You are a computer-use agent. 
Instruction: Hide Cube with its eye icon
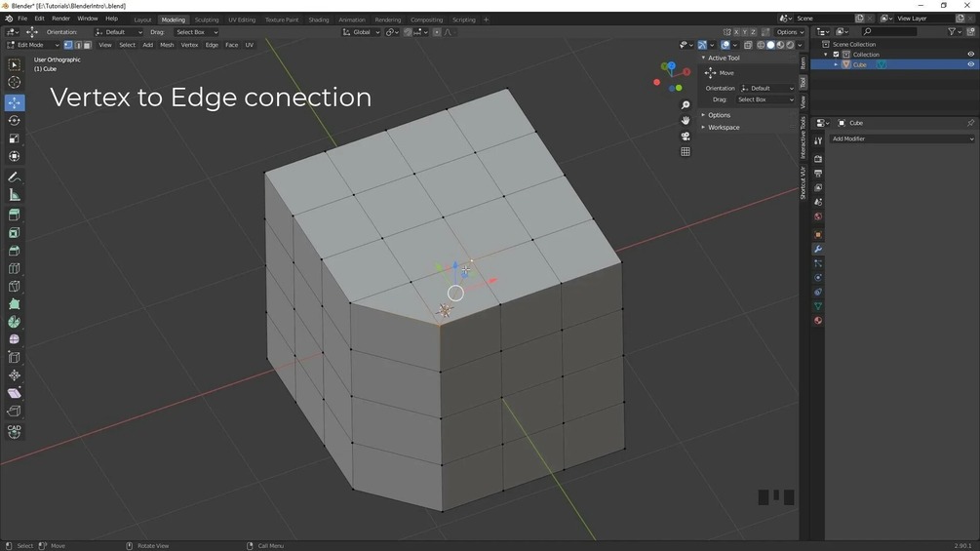[970, 64]
